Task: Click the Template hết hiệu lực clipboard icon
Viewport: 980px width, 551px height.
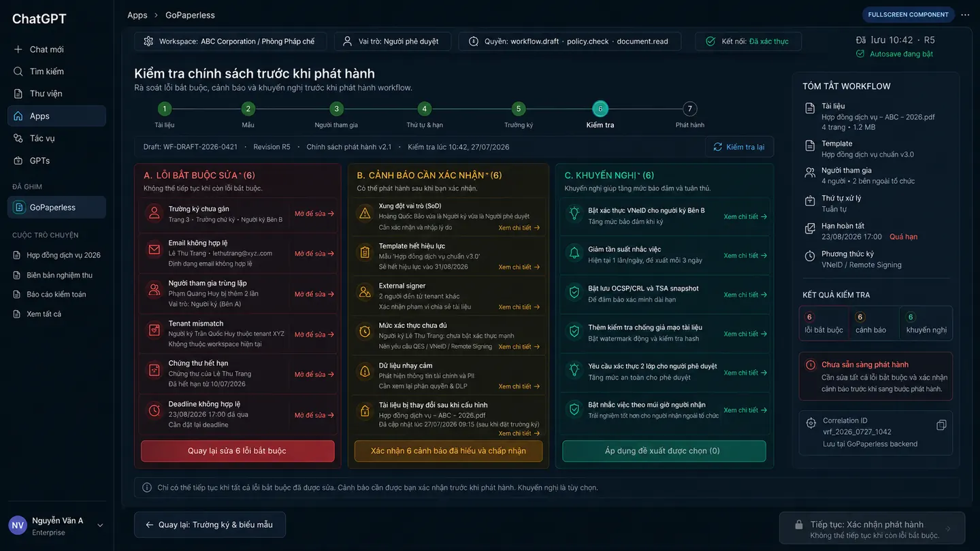Action: 365,252
